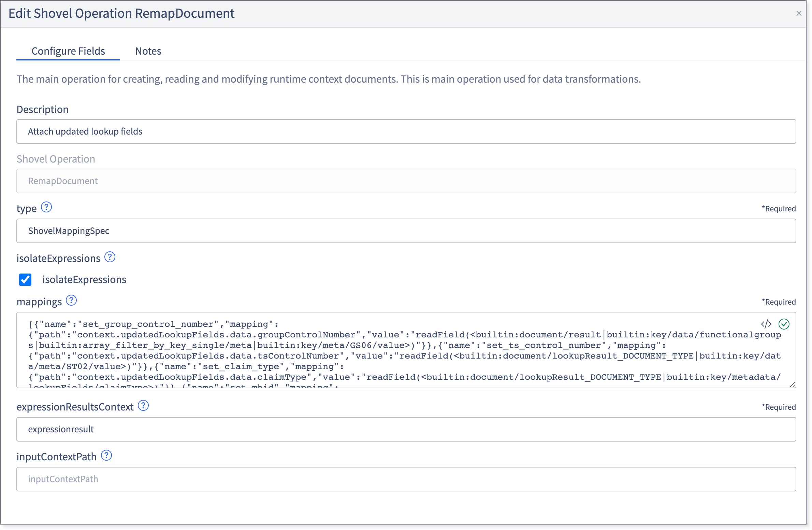
Task: Uncheck the isolateExpressions checkbox
Action: tap(25, 280)
